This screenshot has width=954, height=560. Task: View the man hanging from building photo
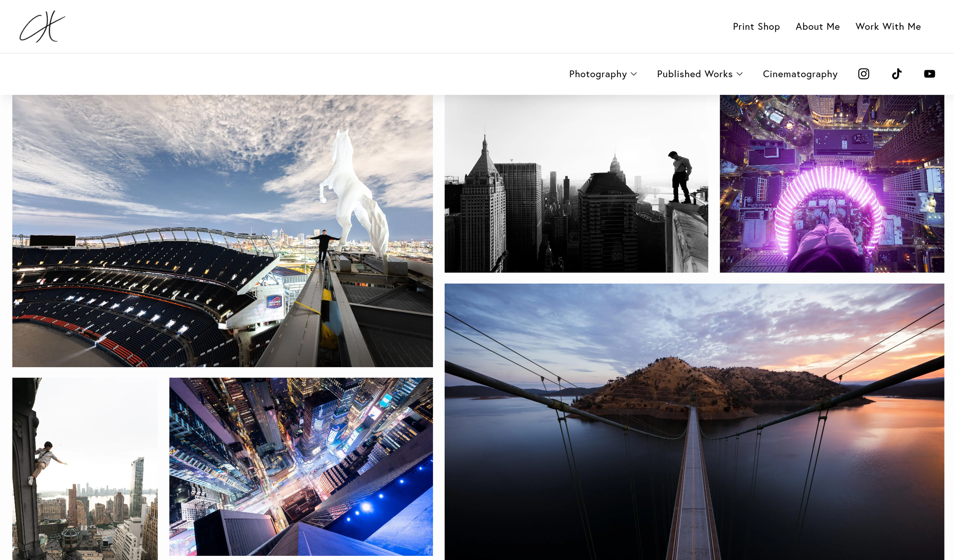tap(85, 468)
